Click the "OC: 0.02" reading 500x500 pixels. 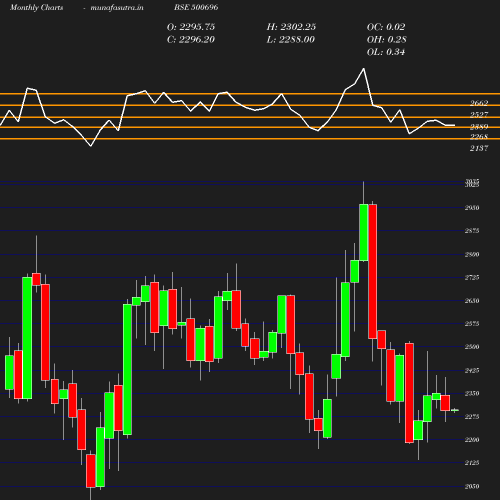pyautogui.click(x=386, y=27)
